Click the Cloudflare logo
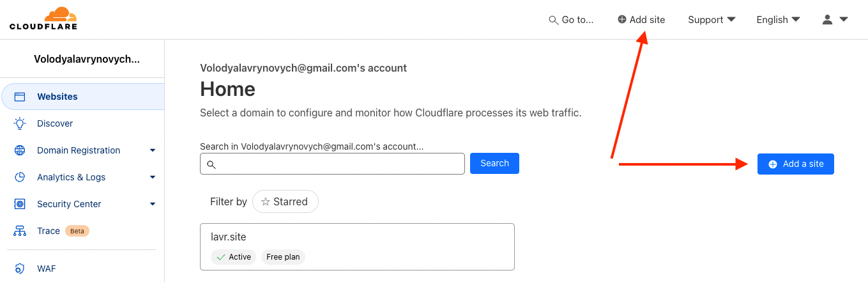The width and height of the screenshot is (868, 282). coord(43,19)
